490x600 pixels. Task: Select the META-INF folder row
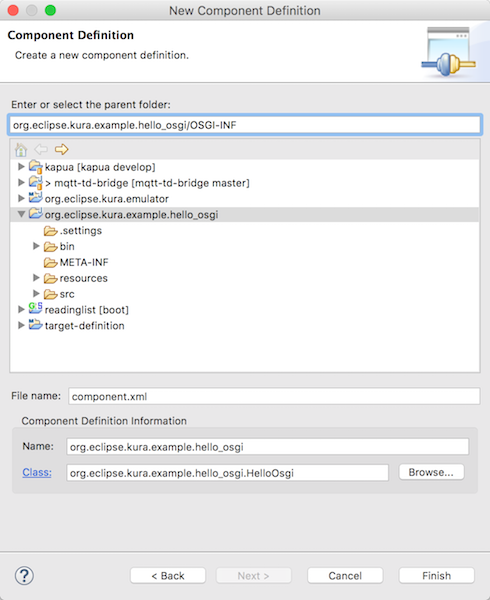(245, 262)
